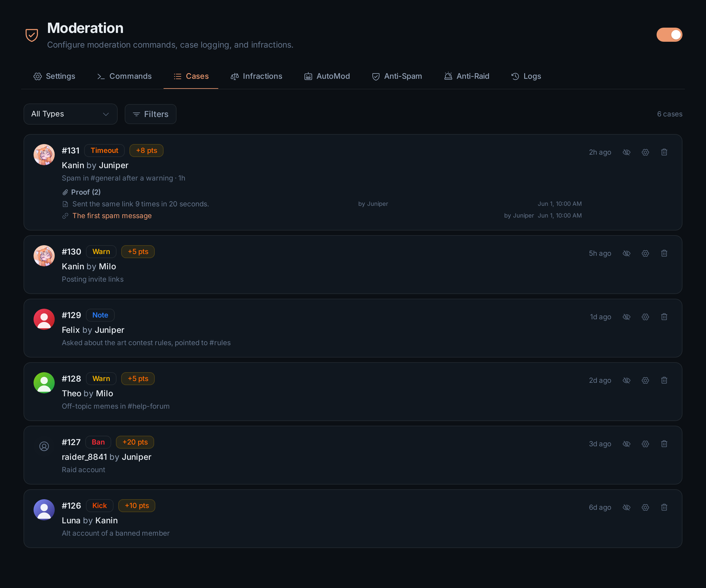This screenshot has height=588, width=706.
Task: Click the Warn badge on case #130
Action: (x=101, y=252)
